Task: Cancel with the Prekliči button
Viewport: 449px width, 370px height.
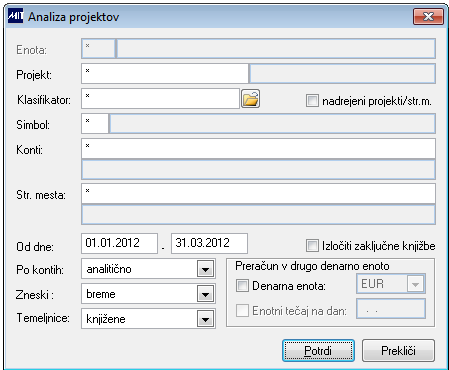Action: click(398, 350)
